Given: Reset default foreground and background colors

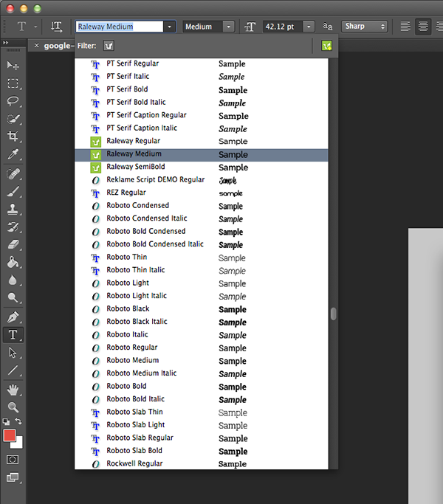Looking at the screenshot, I should [6, 421].
